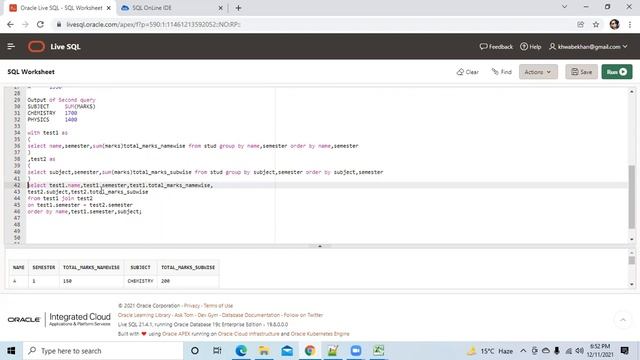Open the Live SQL hamburger navigation menu
This screenshot has width=640, height=360.
11,47
